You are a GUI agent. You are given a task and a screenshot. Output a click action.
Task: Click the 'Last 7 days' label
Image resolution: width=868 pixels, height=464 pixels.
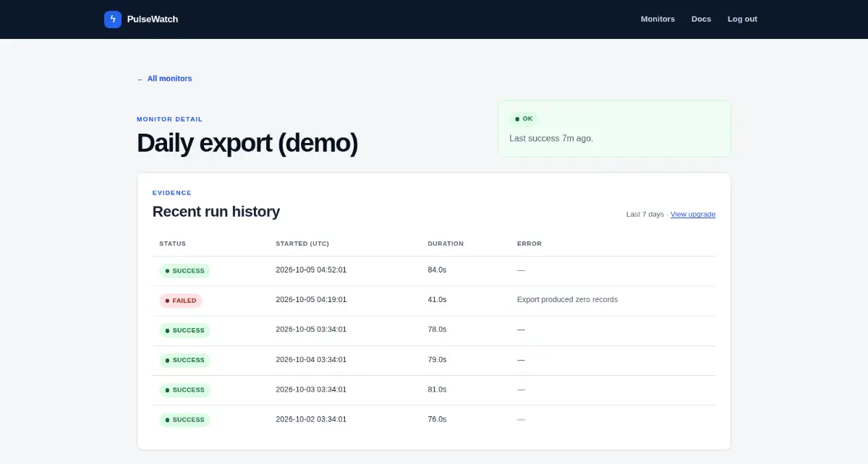tap(645, 215)
